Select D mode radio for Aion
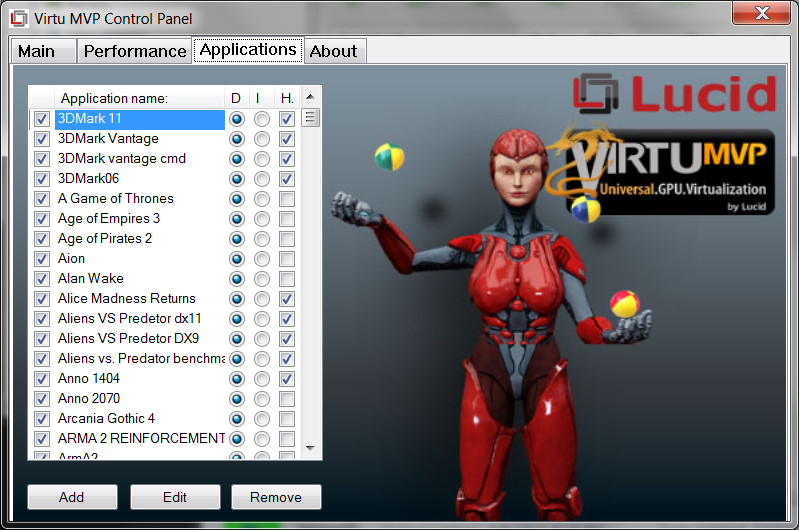This screenshot has height=530, width=799. 237,259
